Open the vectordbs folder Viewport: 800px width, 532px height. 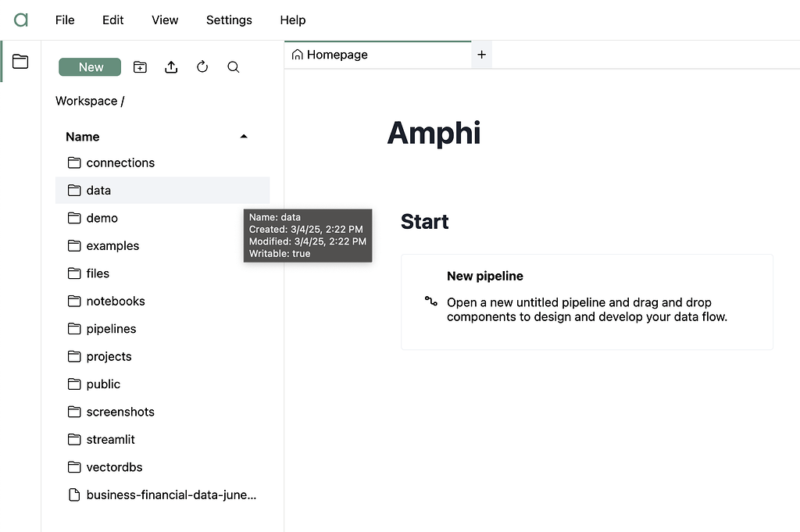pos(114,466)
